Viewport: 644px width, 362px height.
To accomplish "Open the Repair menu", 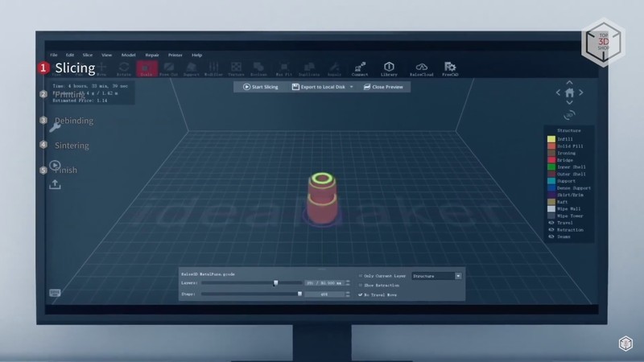I will click(x=152, y=55).
